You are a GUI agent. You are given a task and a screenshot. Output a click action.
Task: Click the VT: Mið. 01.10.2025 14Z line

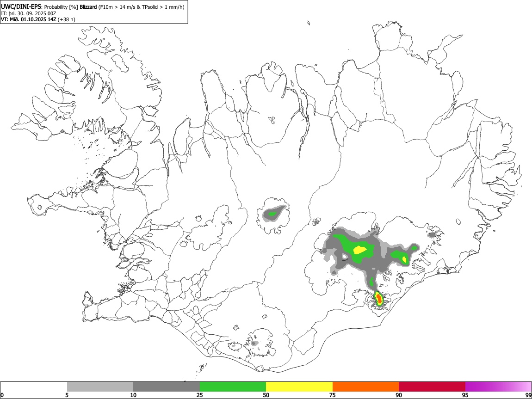pyautogui.click(x=38, y=19)
